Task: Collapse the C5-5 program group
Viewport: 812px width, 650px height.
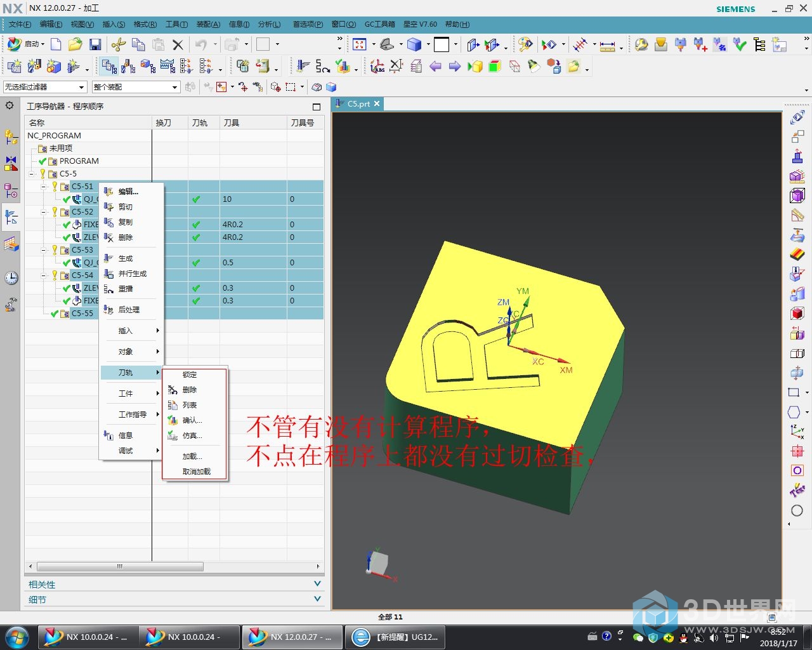Action: point(32,174)
